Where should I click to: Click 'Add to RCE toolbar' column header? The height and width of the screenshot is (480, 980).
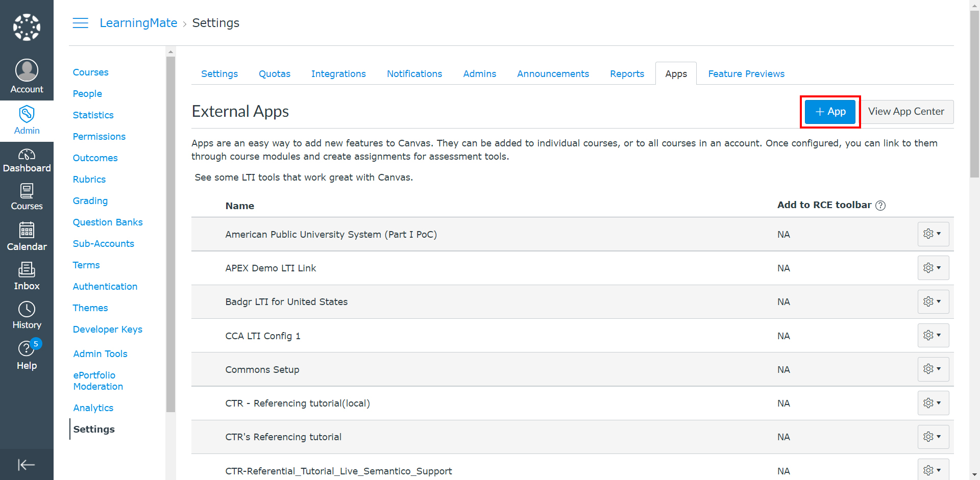[x=824, y=205]
